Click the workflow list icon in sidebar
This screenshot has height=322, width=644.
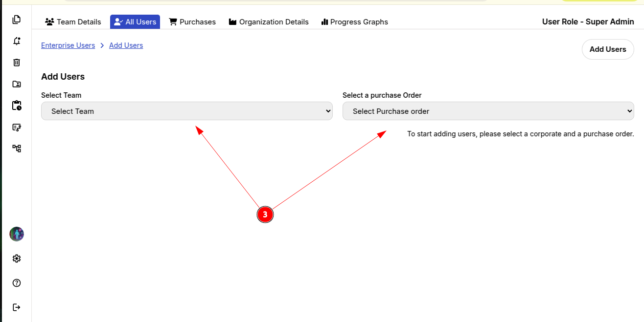coord(17,127)
